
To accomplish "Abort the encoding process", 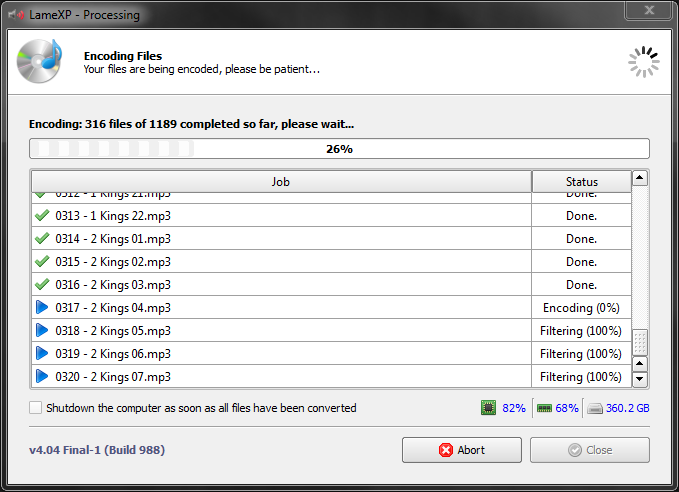I will [x=462, y=450].
